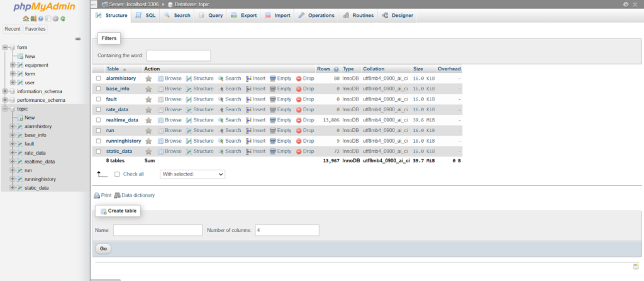Open the Rows help info icon
The width and height of the screenshot is (644, 281).
click(336, 69)
